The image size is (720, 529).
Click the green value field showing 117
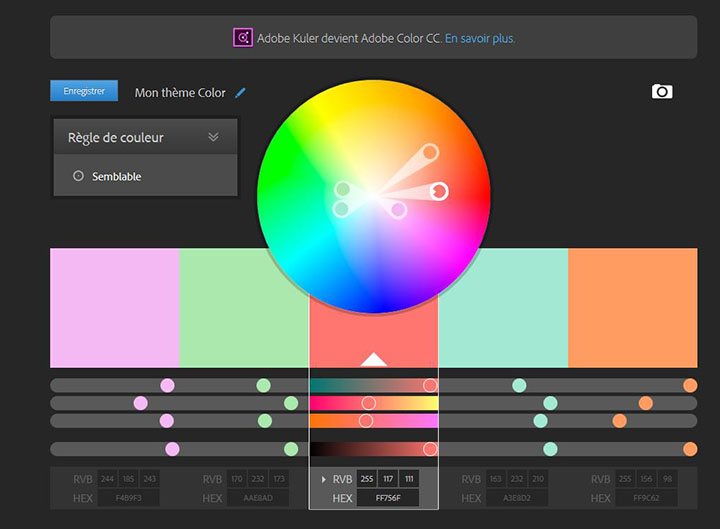[388, 479]
